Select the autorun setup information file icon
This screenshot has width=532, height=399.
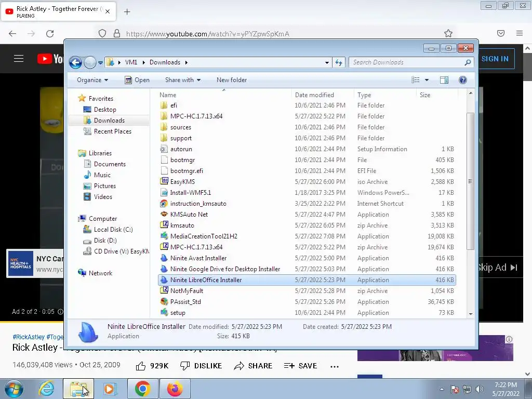point(164,149)
